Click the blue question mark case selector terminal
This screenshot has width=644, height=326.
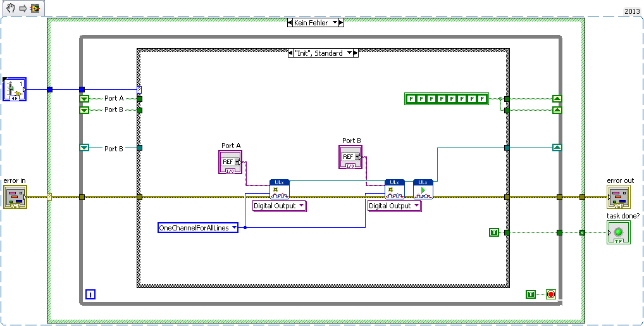pos(139,89)
